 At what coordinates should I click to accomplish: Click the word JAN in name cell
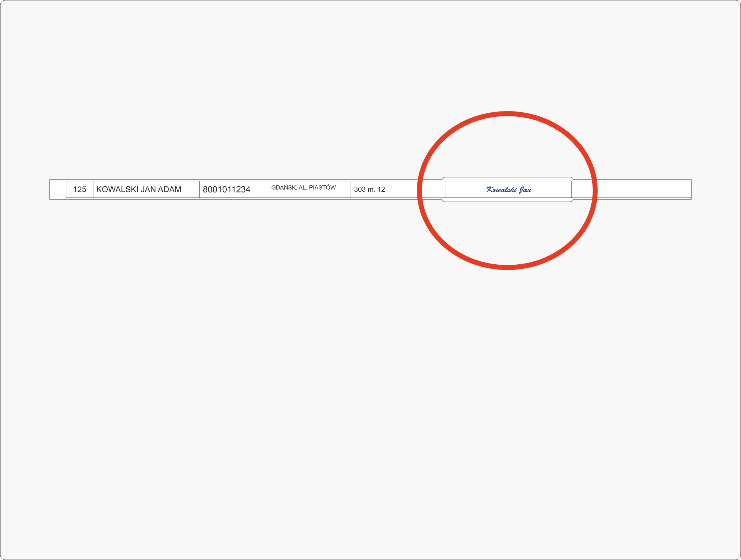[x=148, y=189]
